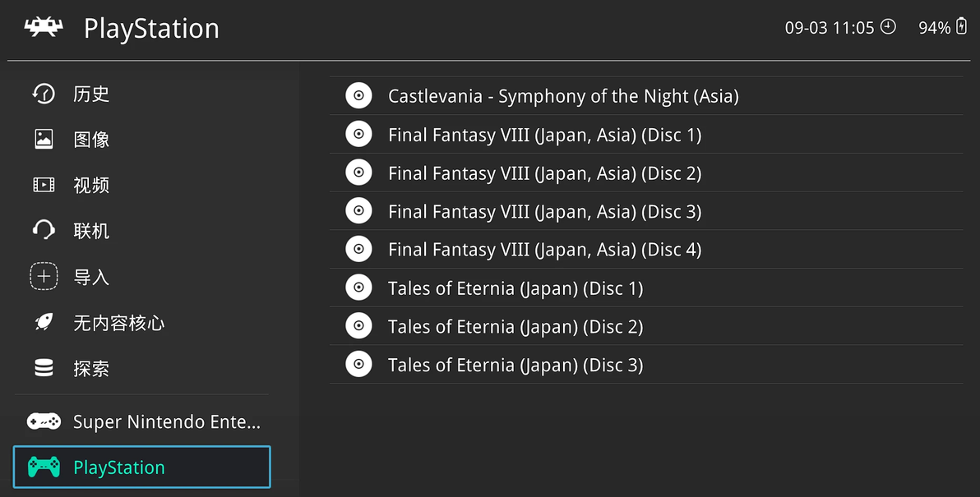
Task: Switch to the Super Nintendo playlist tab
Action: (166, 421)
